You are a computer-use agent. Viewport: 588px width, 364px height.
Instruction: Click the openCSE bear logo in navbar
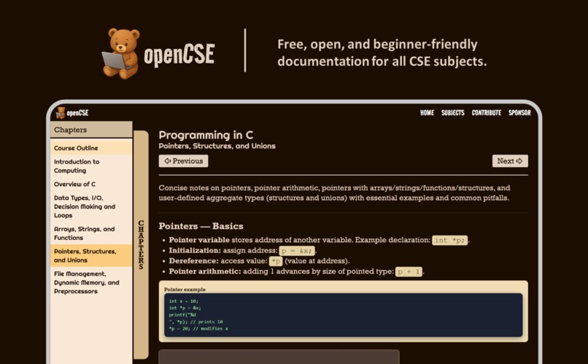tap(61, 112)
